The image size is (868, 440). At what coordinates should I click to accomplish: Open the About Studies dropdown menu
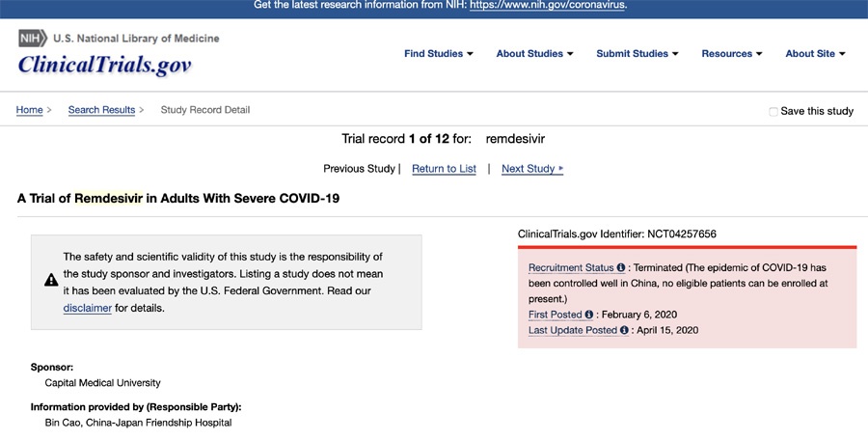[x=534, y=54]
